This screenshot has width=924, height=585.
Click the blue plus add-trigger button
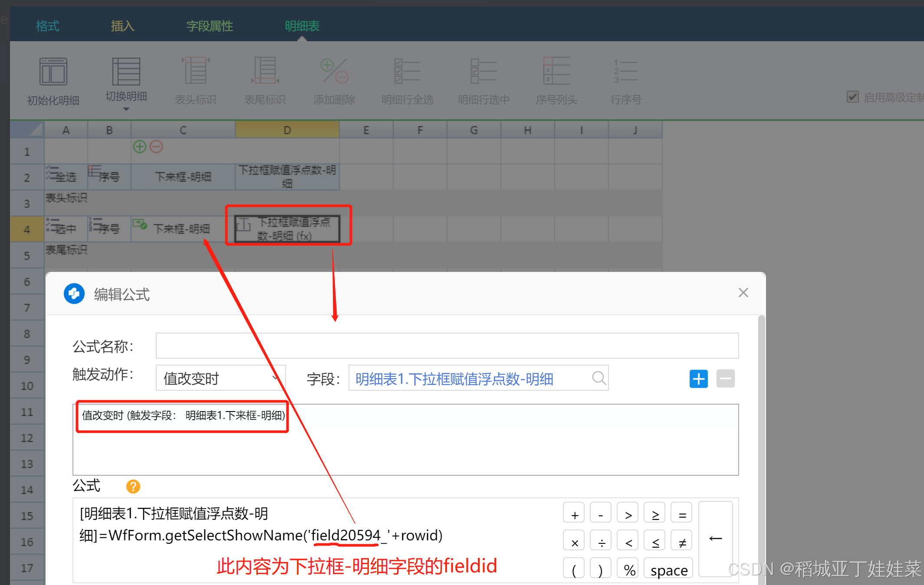click(x=698, y=379)
